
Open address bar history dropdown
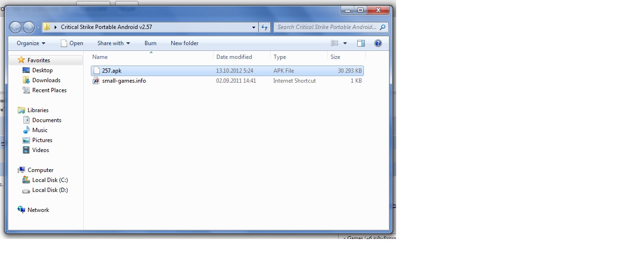click(254, 27)
